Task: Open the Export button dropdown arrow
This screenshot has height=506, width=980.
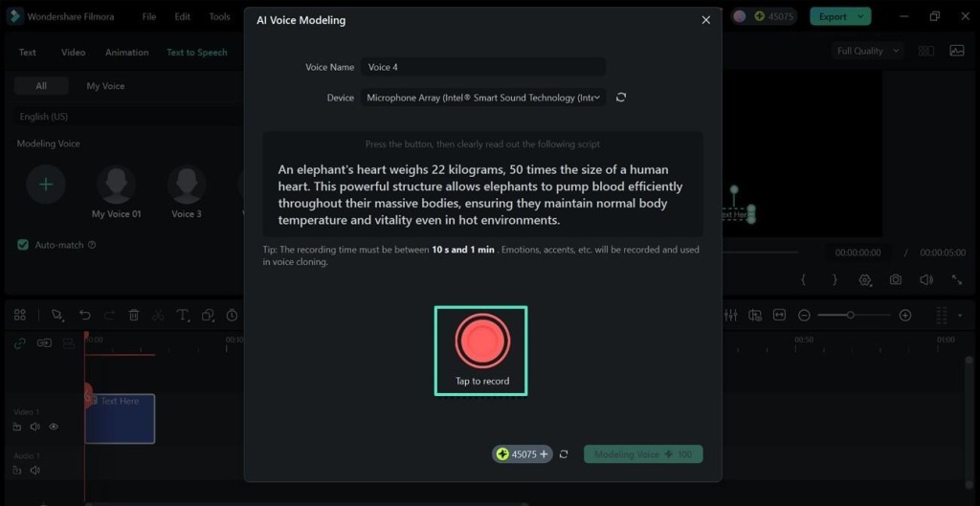Action: 862,16
